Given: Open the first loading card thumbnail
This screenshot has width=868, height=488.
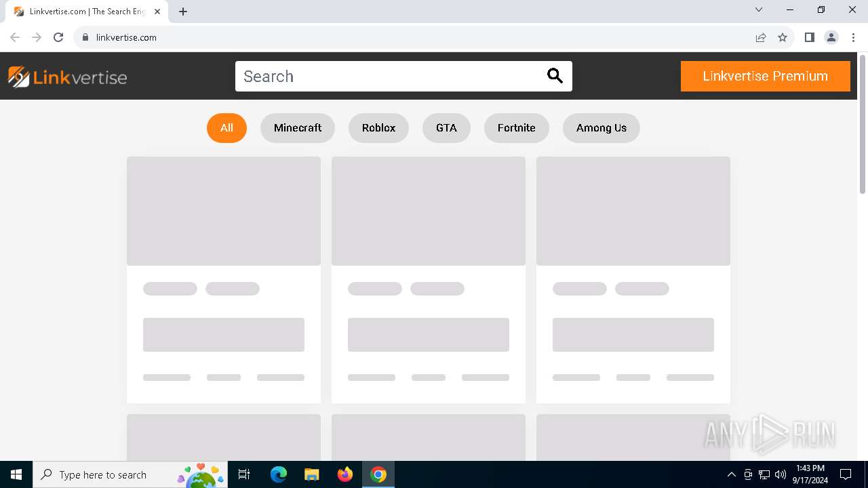Looking at the screenshot, I should 224,211.
